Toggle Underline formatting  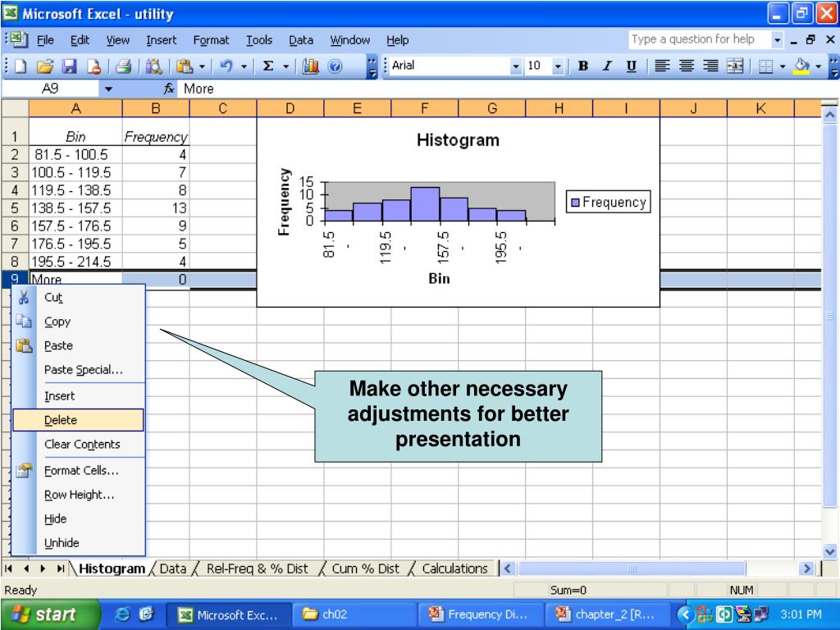point(632,66)
